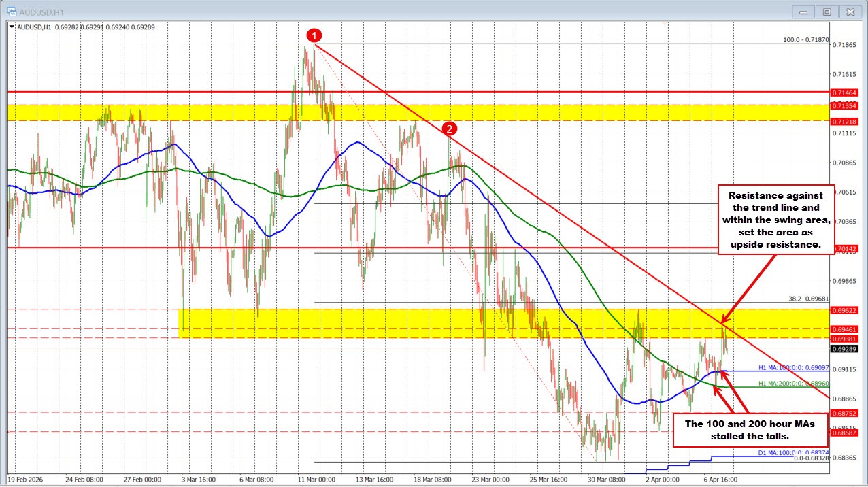Select red circle marker 2 on the trendline
Image resolution: width=868 pixels, height=487 pixels.
point(448,128)
